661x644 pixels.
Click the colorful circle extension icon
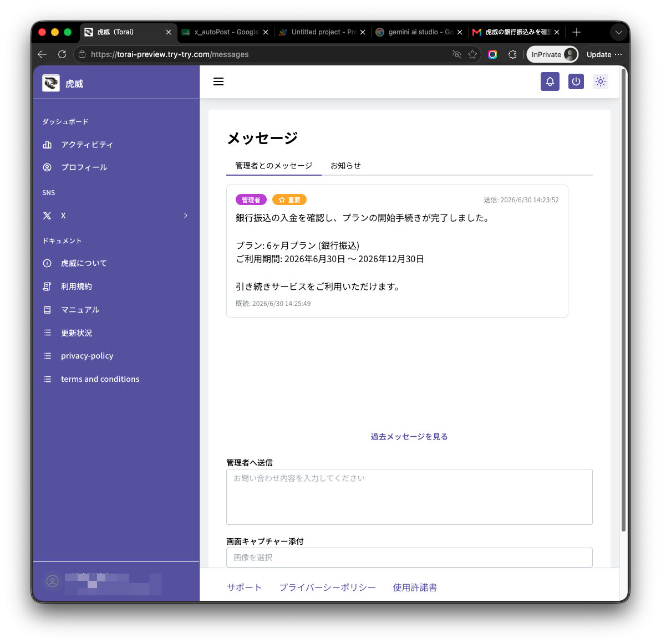[x=492, y=54]
